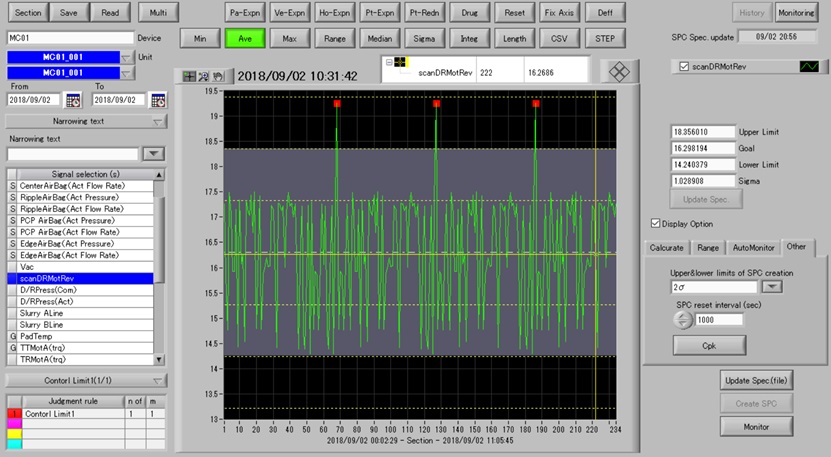
Task: Toggle G marker beside PadTemp row
Action: [13, 336]
